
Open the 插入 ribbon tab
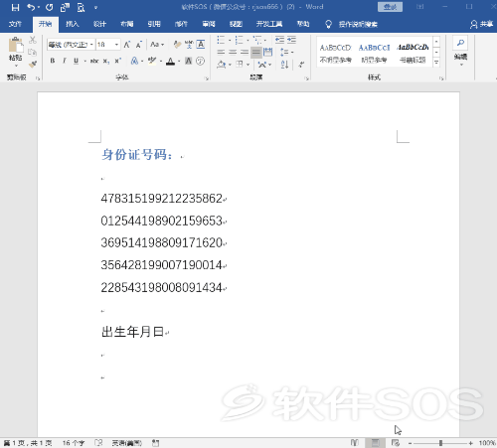72,24
